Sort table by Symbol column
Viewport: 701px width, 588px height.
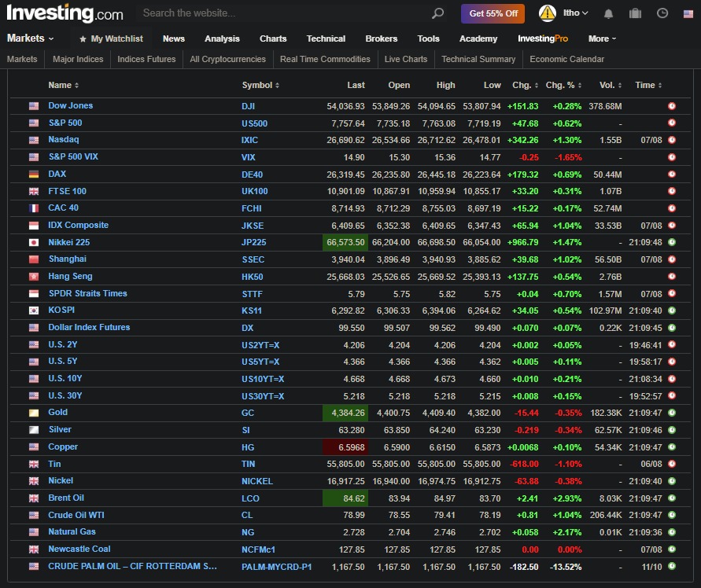pos(260,85)
